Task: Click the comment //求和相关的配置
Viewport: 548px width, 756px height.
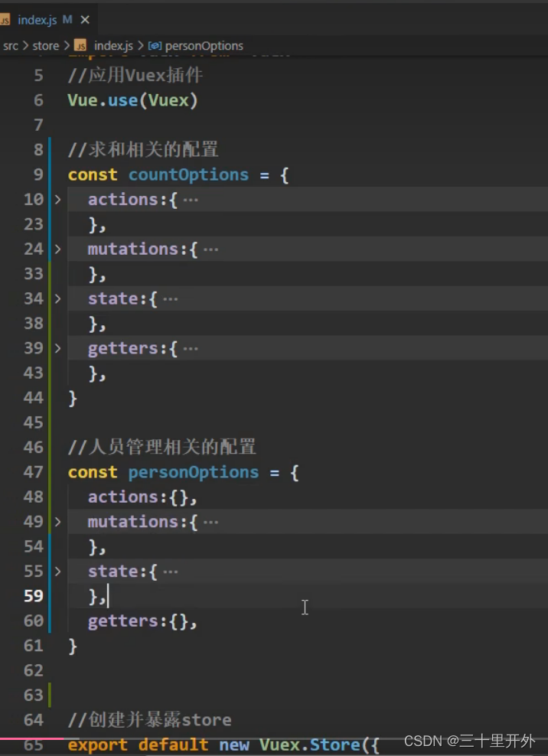Action: 143,149
